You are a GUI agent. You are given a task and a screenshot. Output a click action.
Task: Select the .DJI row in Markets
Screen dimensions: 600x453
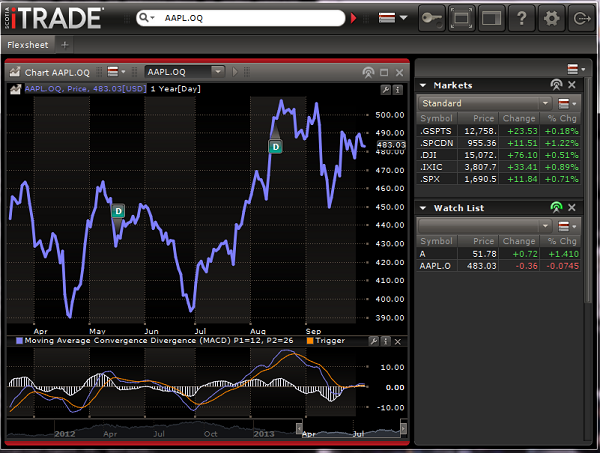(499, 155)
